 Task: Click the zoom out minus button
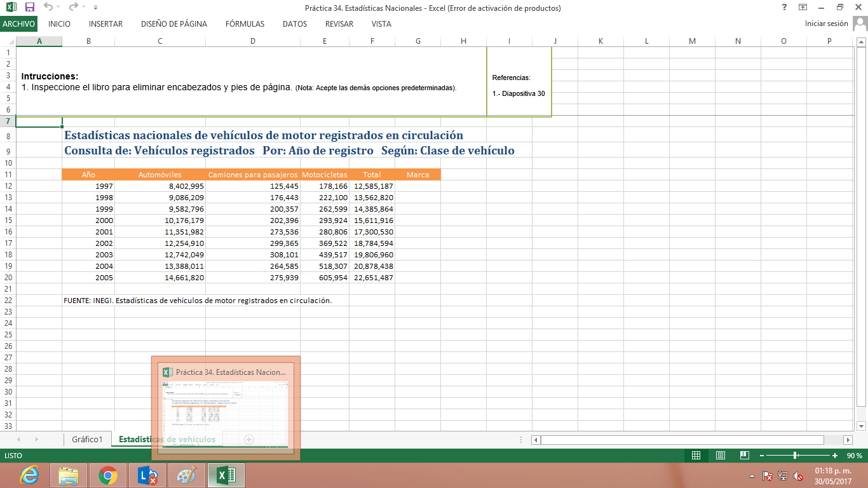pyautogui.click(x=763, y=456)
